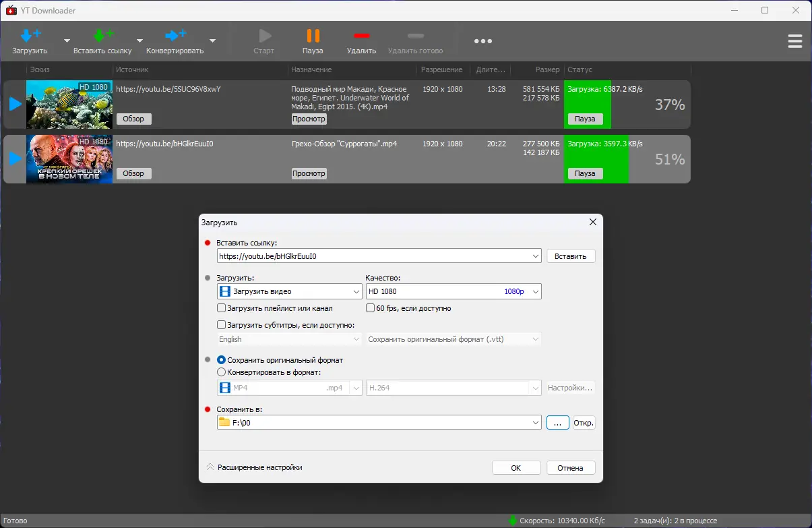The image size is (812, 528).
Task: Click the Длительность column header
Action: point(490,69)
